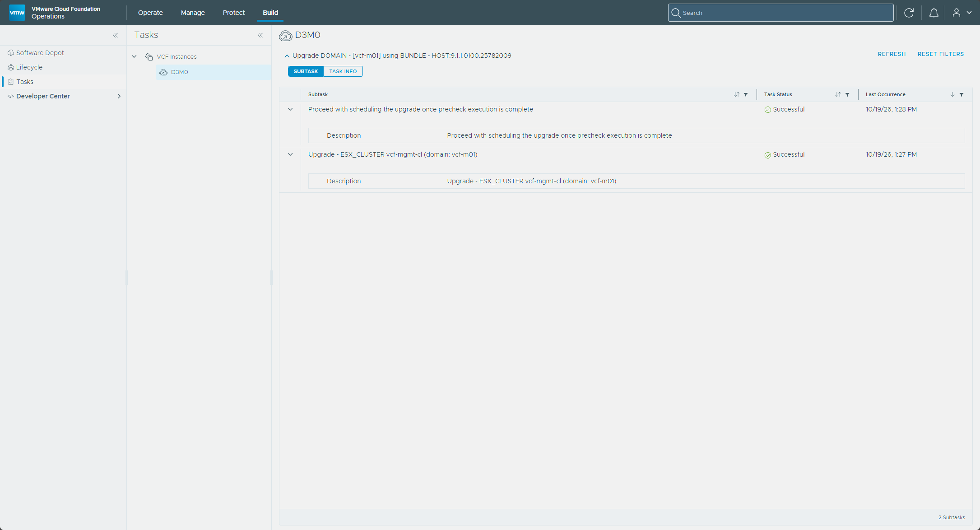Screen dimensions: 980x530
Task: Select D3M0 in the instances tree
Action: [x=214, y=72]
